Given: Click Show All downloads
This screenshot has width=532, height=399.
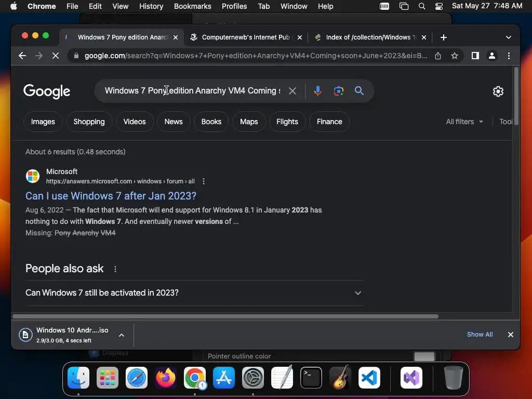Looking at the screenshot, I should click(480, 335).
